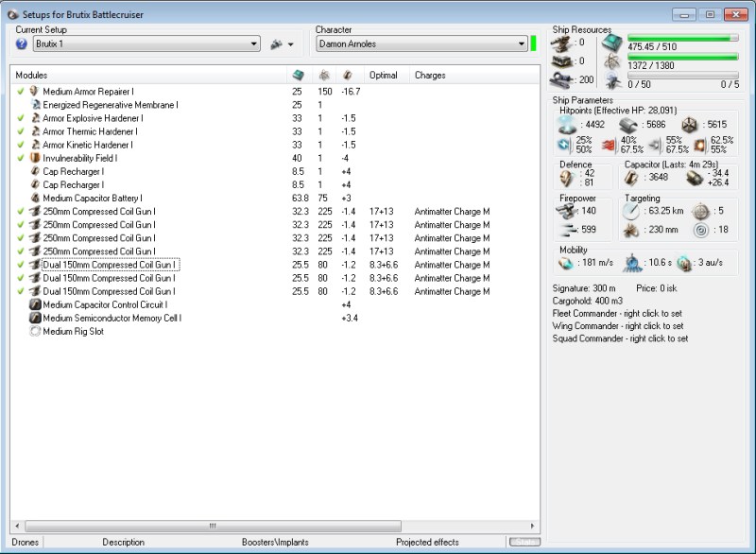Click Fleet Commander - right click to set

coord(617,314)
